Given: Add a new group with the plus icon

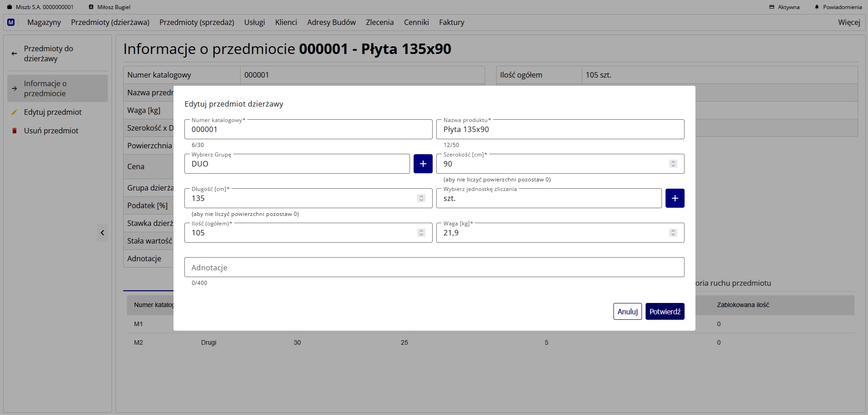Looking at the screenshot, I should coord(423,164).
